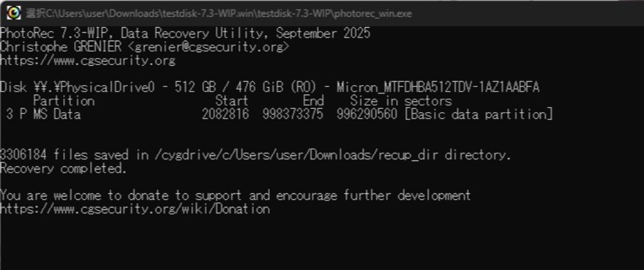Click the end sector value 998373375

293,114
